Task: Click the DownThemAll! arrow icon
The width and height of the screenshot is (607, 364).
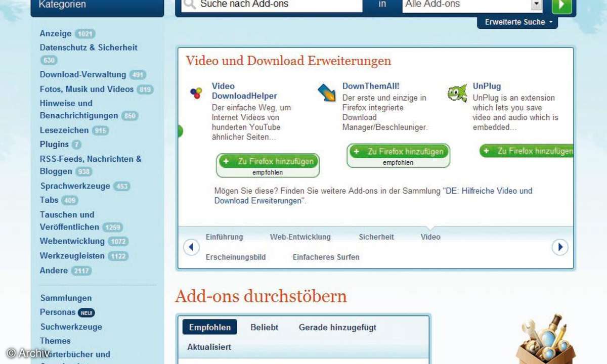Action: pyautogui.click(x=327, y=93)
